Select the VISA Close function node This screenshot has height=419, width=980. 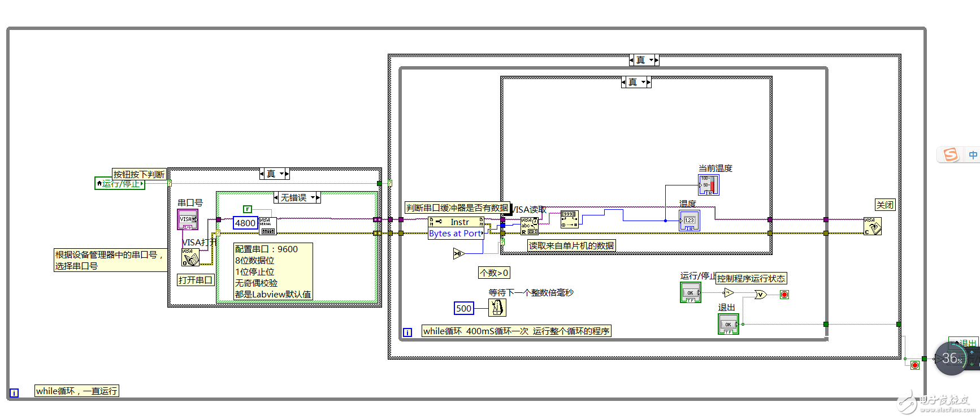pos(873,226)
